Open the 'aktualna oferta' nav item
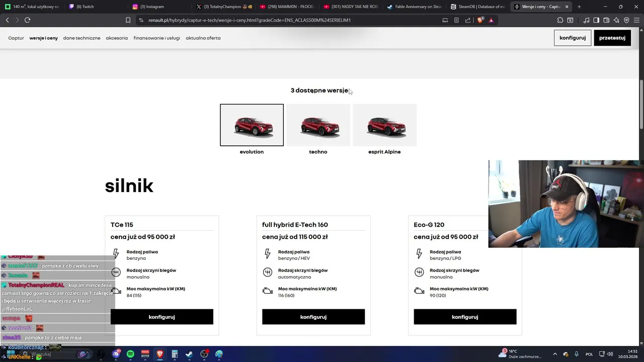Viewport: 644px width, 362px height. tap(203, 38)
